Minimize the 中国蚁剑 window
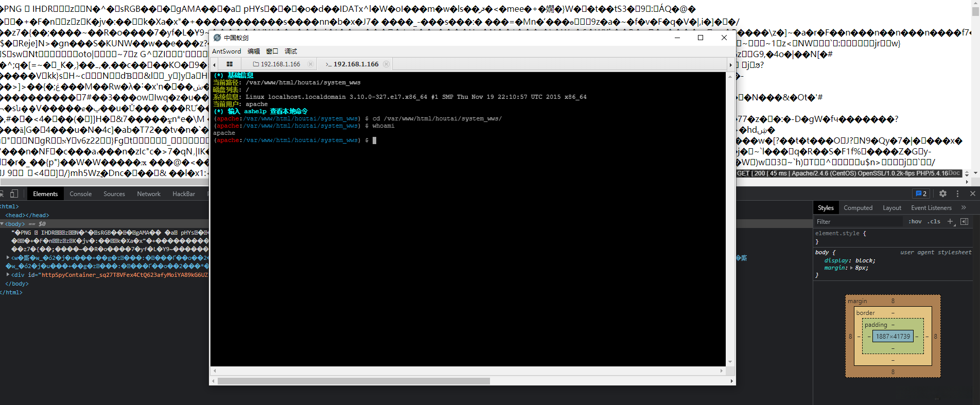 pyautogui.click(x=677, y=38)
